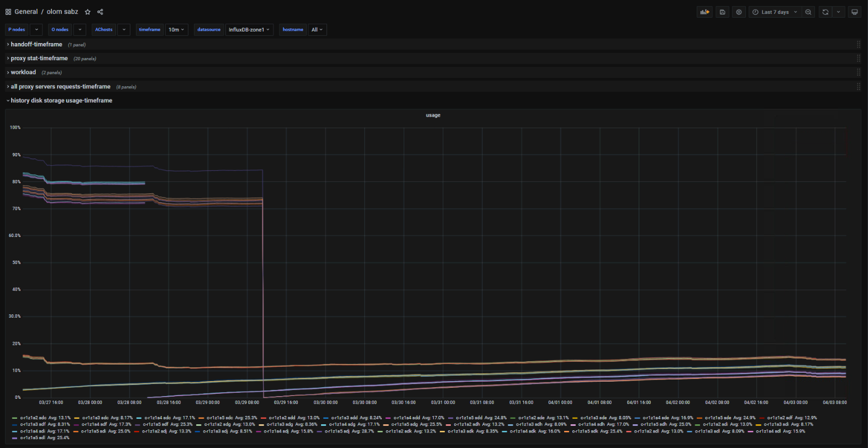Collapse the history disk storage usage-timeframe row
868x448 pixels.
[61, 101]
